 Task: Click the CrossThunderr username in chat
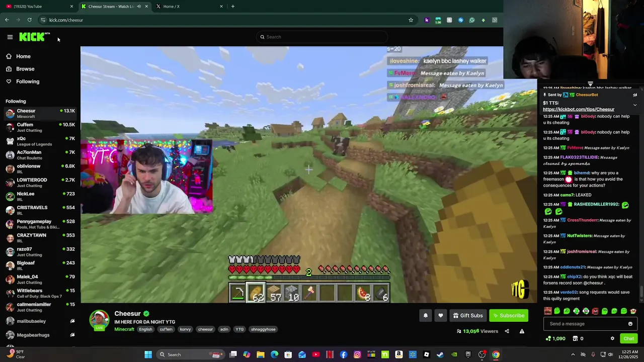582,220
